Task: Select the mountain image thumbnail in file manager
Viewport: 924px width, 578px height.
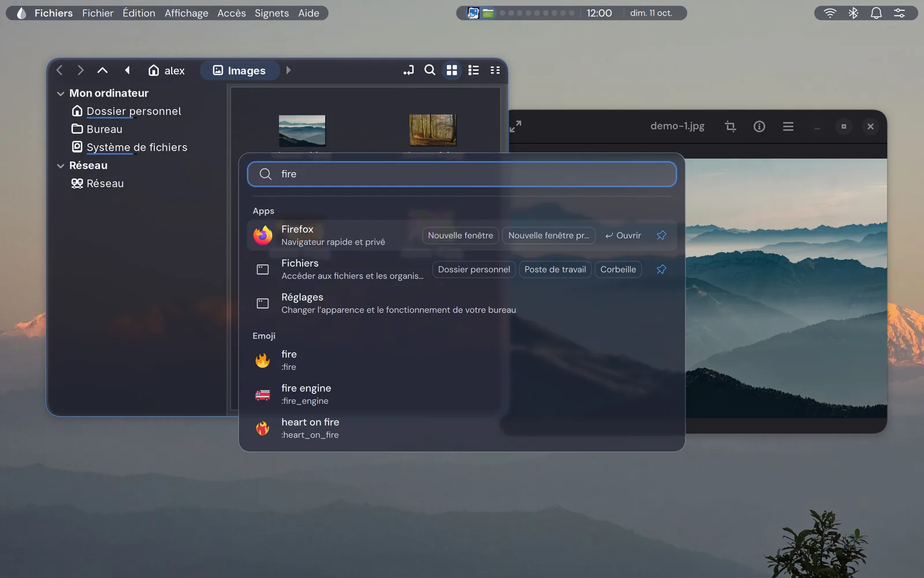Action: point(302,130)
